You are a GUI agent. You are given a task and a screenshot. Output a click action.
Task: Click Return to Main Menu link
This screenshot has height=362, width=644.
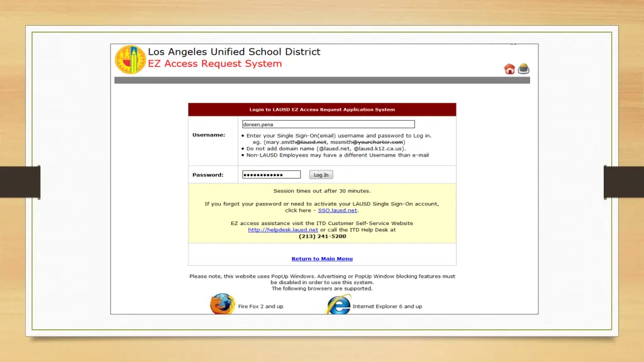[322, 258]
